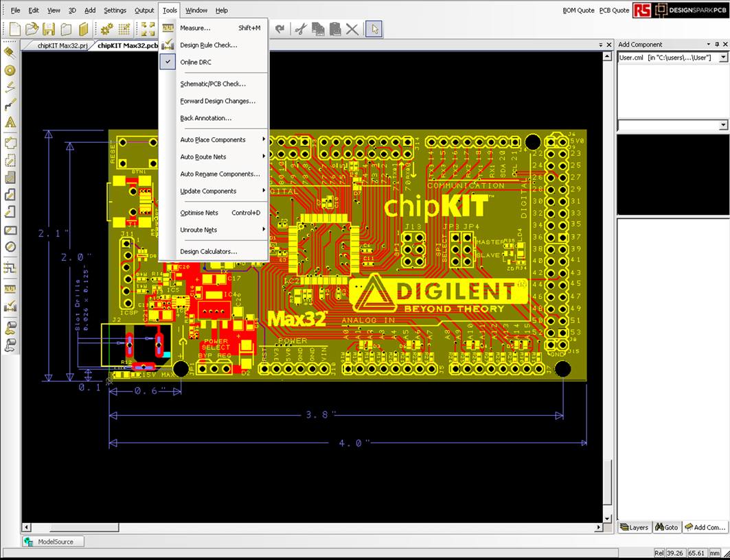This screenshot has width=730, height=560.
Task: Click the Save toolbar icon
Action: (x=49, y=29)
